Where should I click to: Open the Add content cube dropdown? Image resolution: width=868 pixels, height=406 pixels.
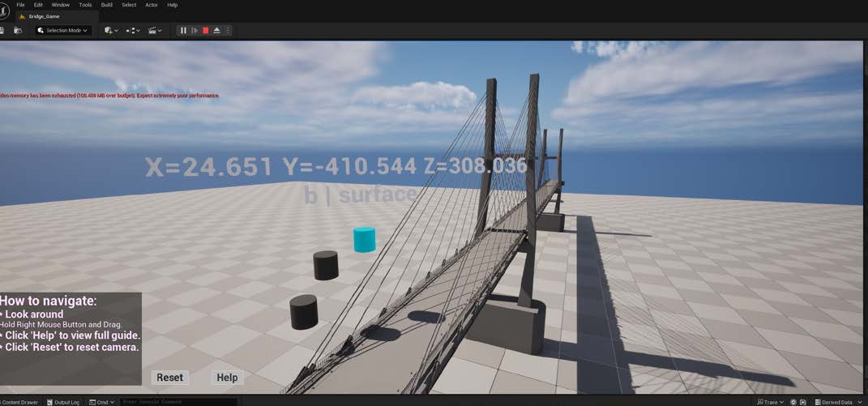[x=111, y=31]
